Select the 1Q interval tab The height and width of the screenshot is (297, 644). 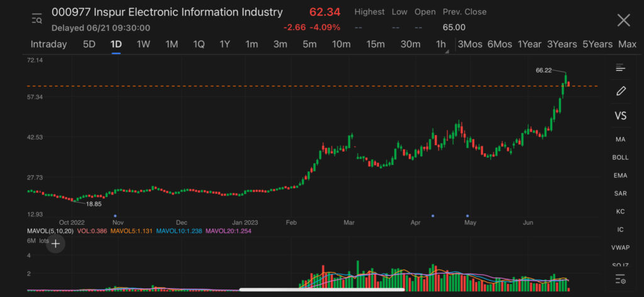(199, 45)
